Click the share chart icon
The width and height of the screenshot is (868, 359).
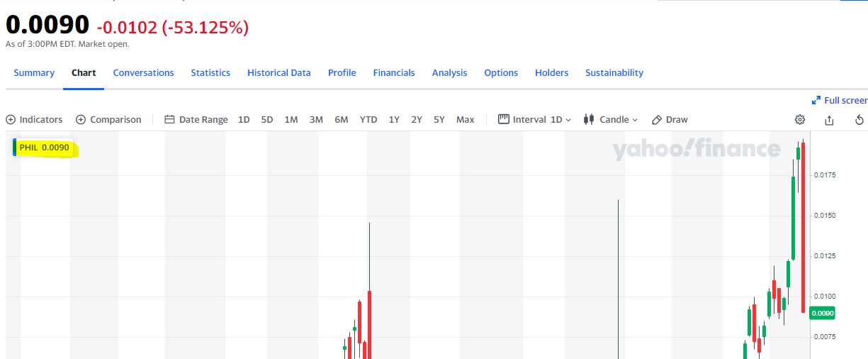click(x=829, y=120)
